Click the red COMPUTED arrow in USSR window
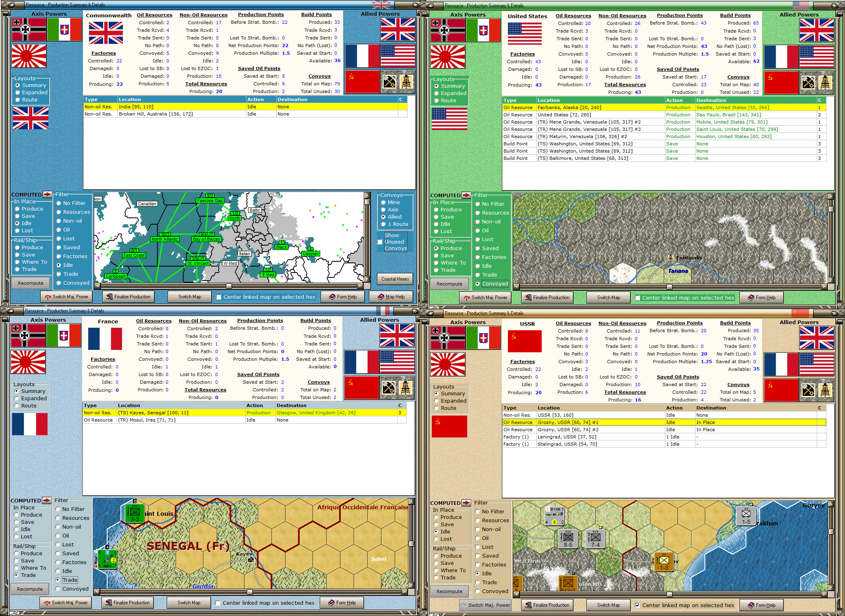This screenshot has height=616, width=845. [x=466, y=503]
